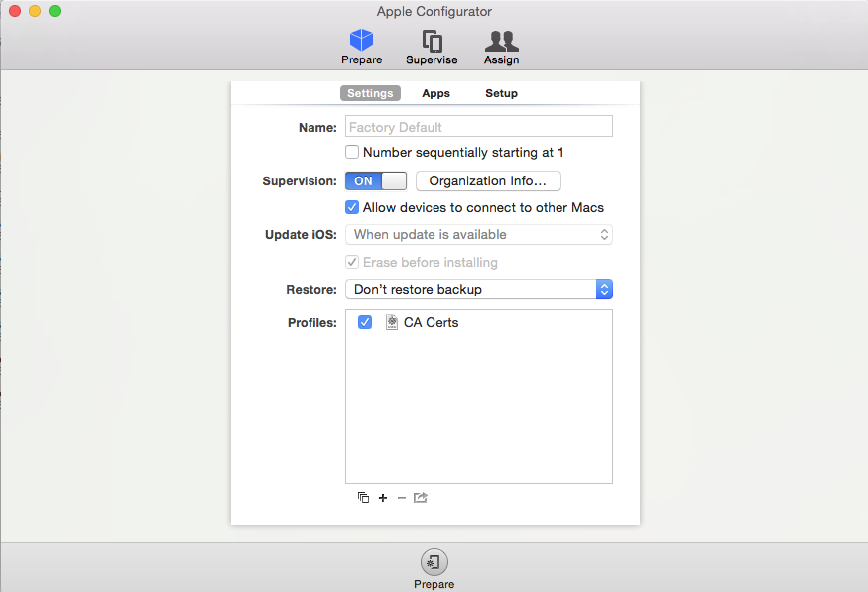This screenshot has height=592, width=868.
Task: Close the Apple Configurator window
Action: [x=15, y=11]
